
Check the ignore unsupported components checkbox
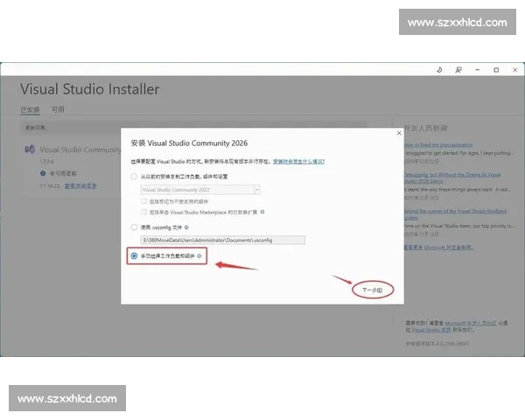tap(144, 201)
